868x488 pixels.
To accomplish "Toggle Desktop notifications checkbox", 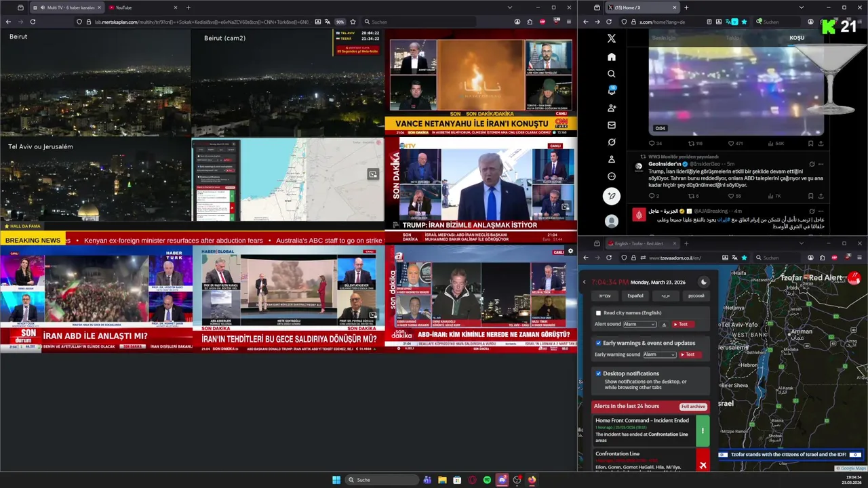I will click(599, 373).
